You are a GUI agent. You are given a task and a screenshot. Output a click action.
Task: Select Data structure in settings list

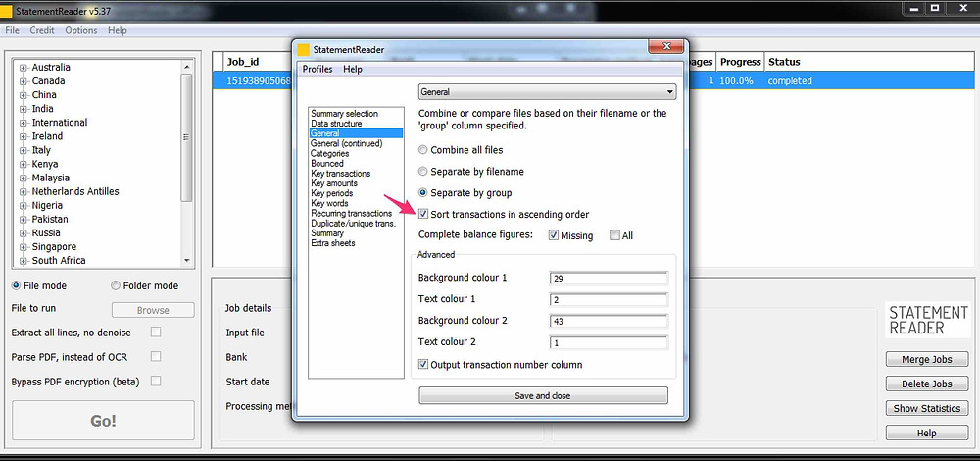[336, 124]
